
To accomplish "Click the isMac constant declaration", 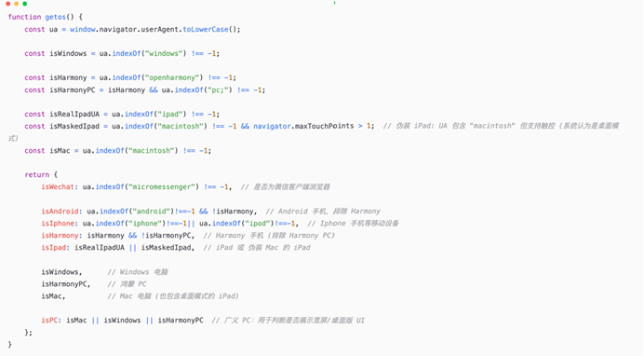I will [60, 151].
